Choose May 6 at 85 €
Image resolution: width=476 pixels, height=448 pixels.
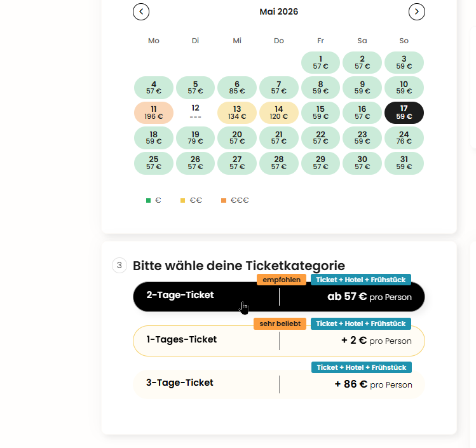coord(237,88)
